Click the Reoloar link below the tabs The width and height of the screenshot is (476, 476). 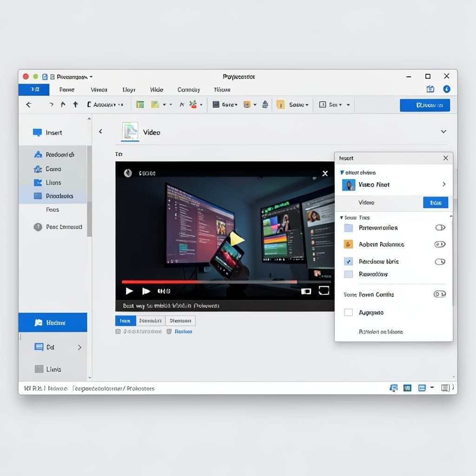[183, 331]
